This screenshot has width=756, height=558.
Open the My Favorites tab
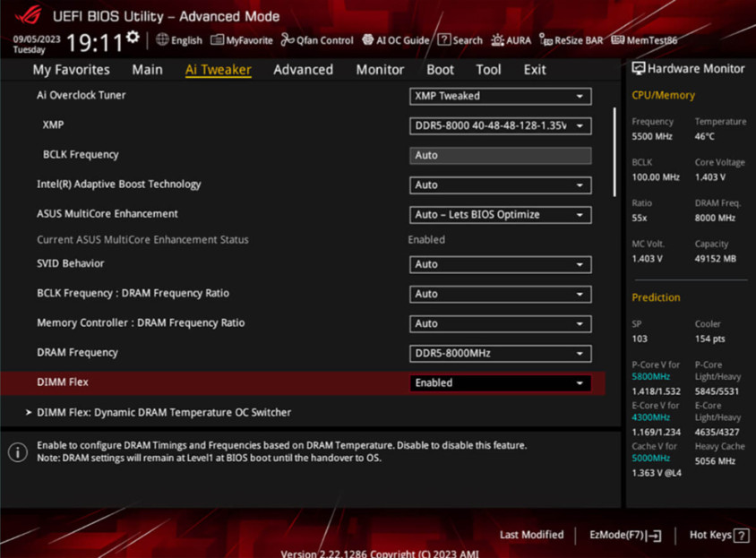coord(72,70)
